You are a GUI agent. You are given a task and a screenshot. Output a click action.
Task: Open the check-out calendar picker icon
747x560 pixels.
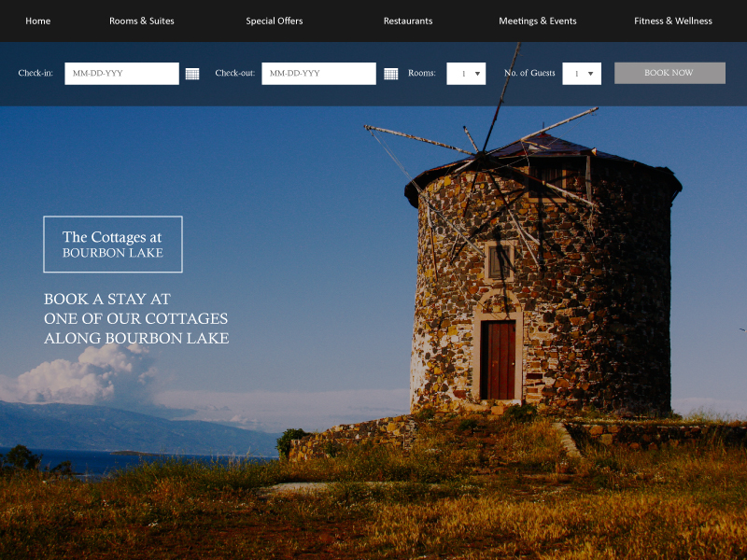pos(390,74)
